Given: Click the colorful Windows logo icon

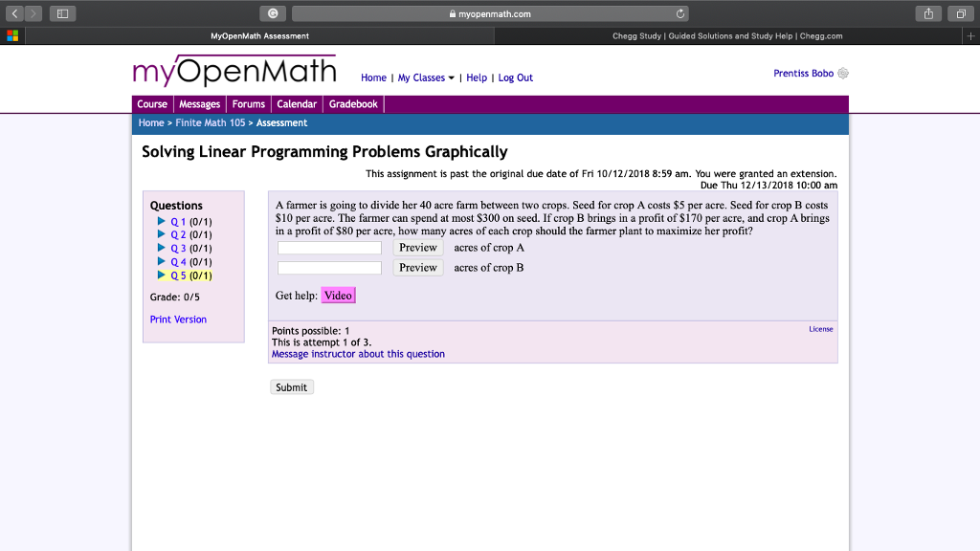Looking at the screenshot, I should (x=11, y=35).
